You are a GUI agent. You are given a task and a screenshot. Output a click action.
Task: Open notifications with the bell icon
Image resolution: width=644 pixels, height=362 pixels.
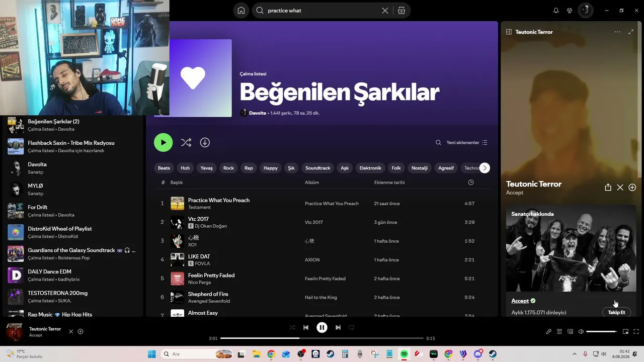click(556, 11)
